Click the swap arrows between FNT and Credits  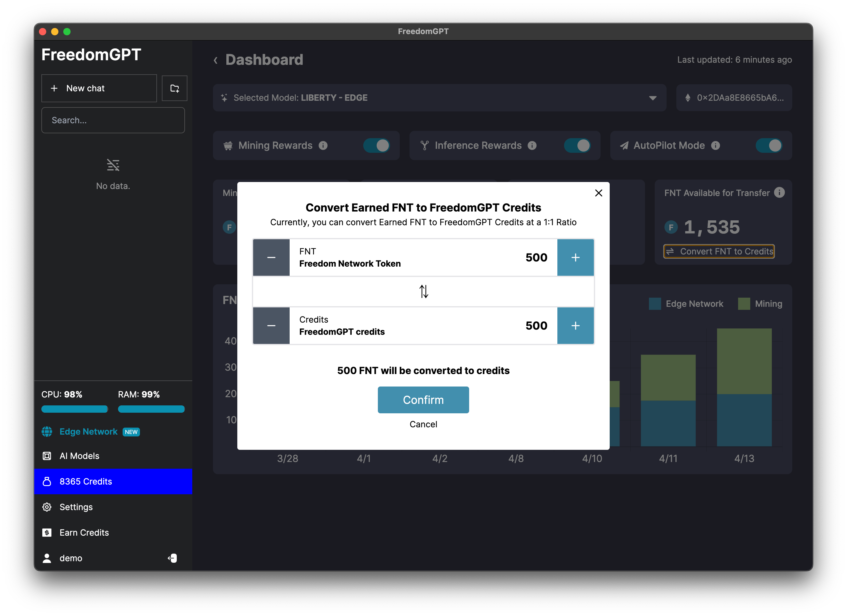point(423,291)
